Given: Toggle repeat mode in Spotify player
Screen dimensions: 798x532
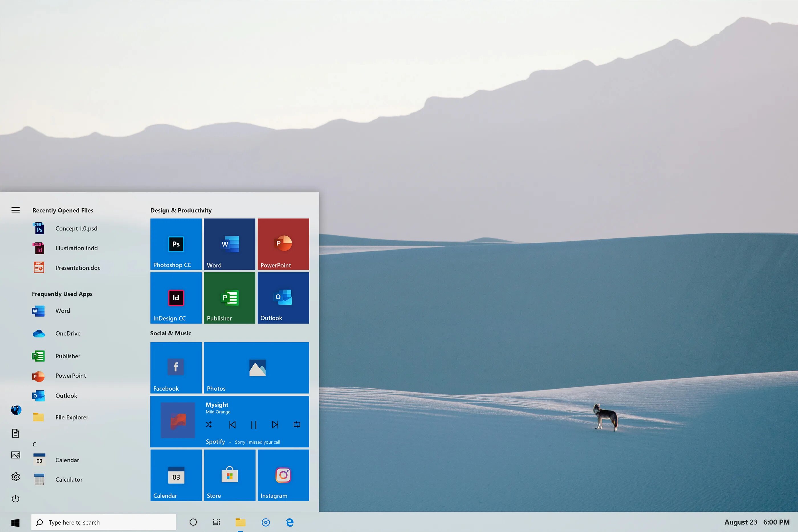Looking at the screenshot, I should point(297,424).
